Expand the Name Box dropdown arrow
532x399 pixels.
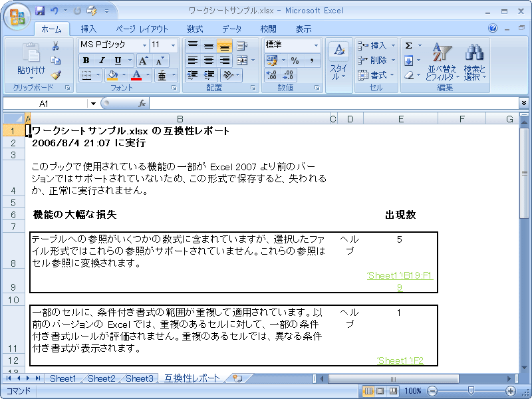pos(93,104)
